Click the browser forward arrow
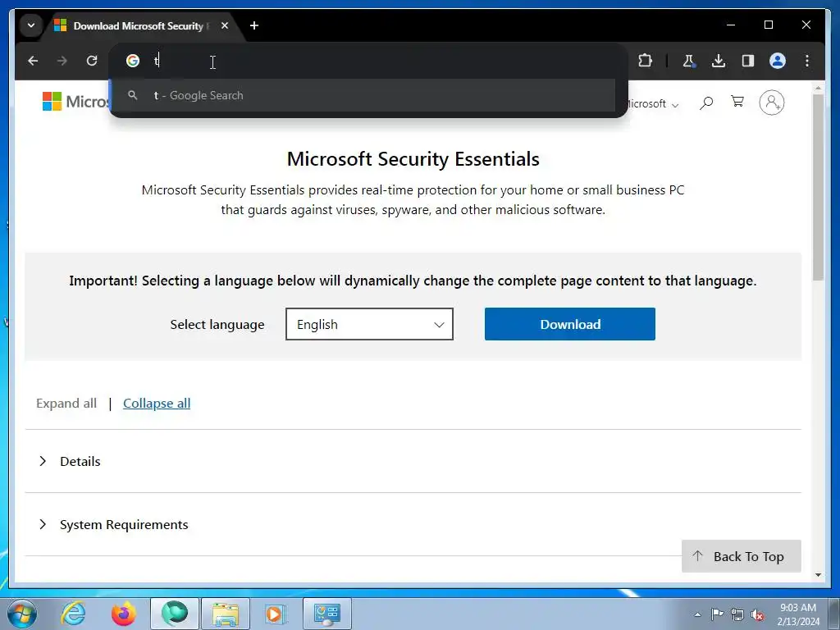Screen dimensions: 840x630 point(62,61)
